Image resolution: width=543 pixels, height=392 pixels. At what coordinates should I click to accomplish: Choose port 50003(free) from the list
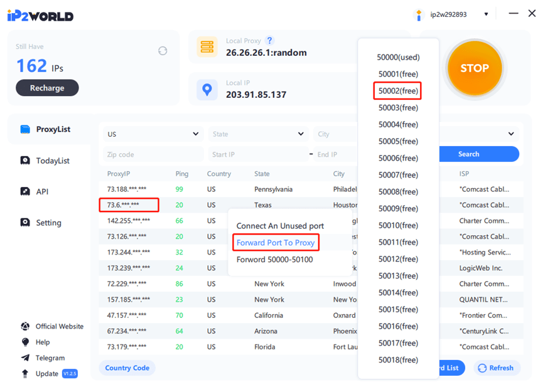pos(398,108)
